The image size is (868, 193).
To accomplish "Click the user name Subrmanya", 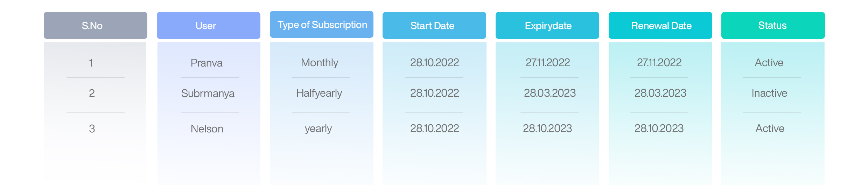I will pyautogui.click(x=208, y=94).
